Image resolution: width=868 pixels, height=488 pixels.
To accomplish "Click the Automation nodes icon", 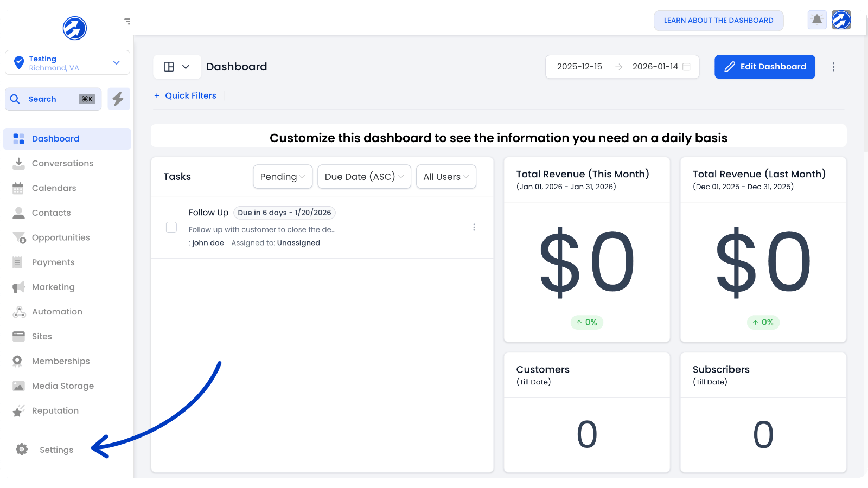I will [19, 312].
